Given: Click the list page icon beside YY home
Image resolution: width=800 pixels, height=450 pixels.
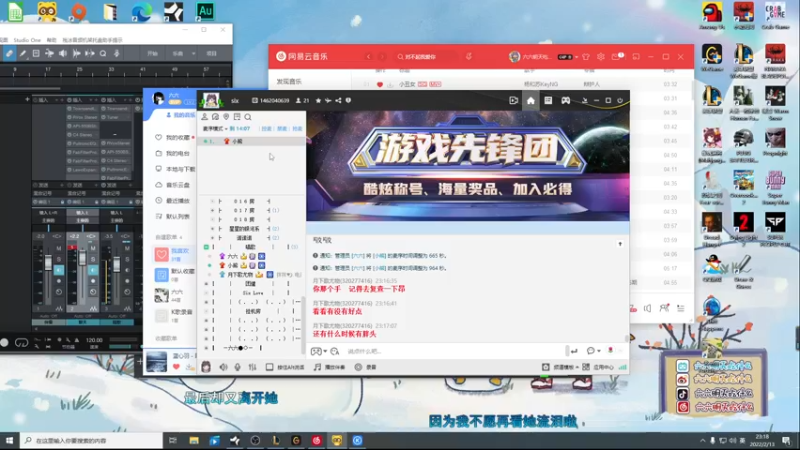Looking at the screenshot, I should [548, 101].
